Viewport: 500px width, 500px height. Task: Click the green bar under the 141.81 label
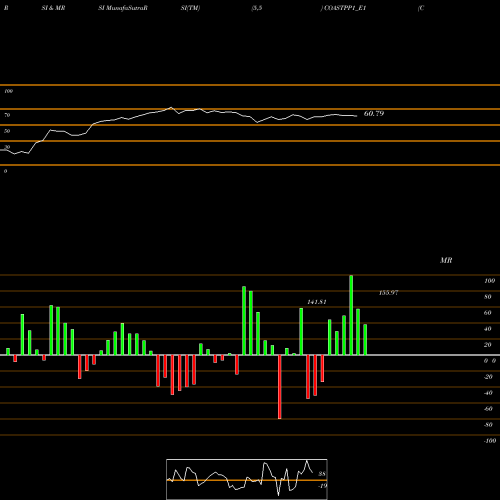point(301,332)
